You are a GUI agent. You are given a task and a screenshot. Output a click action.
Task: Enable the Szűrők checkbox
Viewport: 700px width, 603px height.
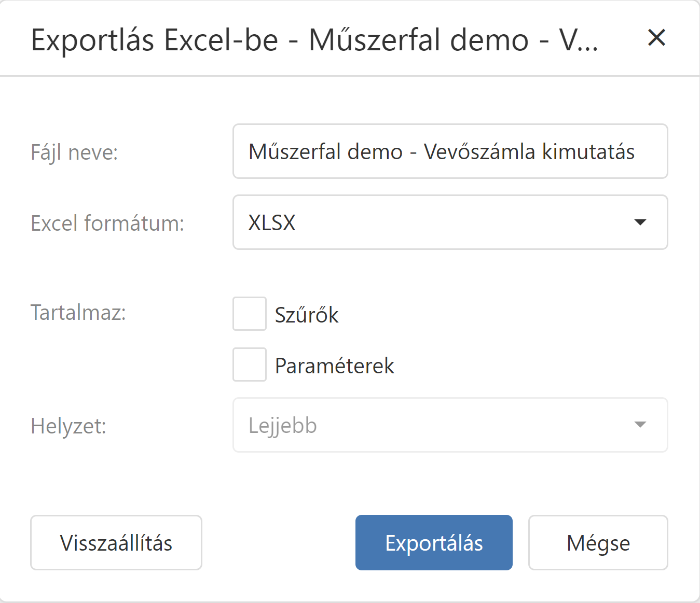click(250, 314)
